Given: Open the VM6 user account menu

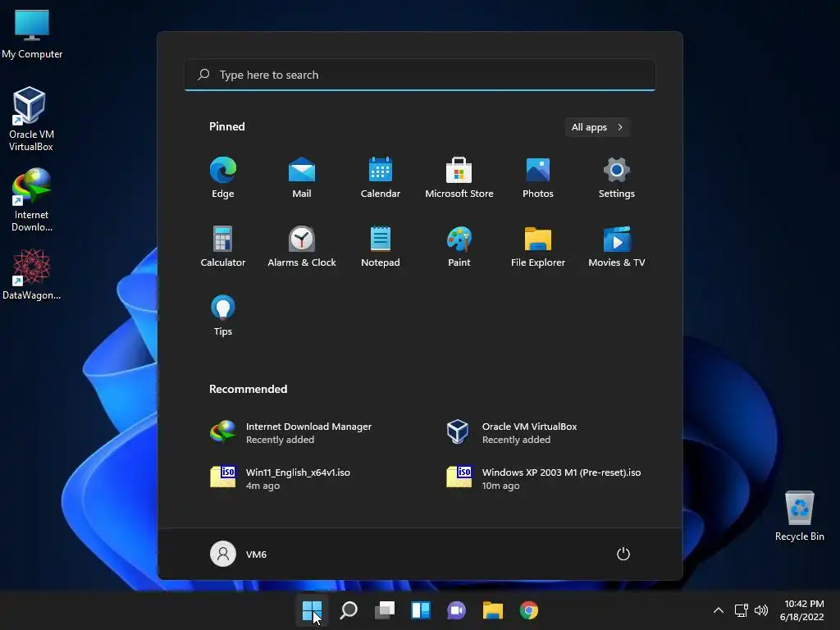Looking at the screenshot, I should click(239, 554).
